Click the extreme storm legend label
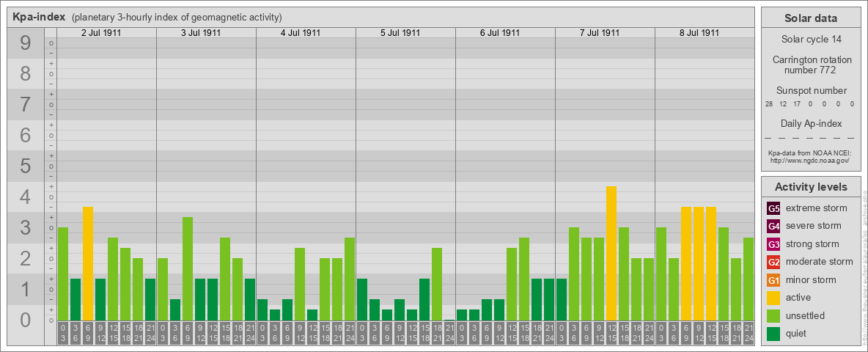Screen dimensions: 868x352 click(817, 208)
